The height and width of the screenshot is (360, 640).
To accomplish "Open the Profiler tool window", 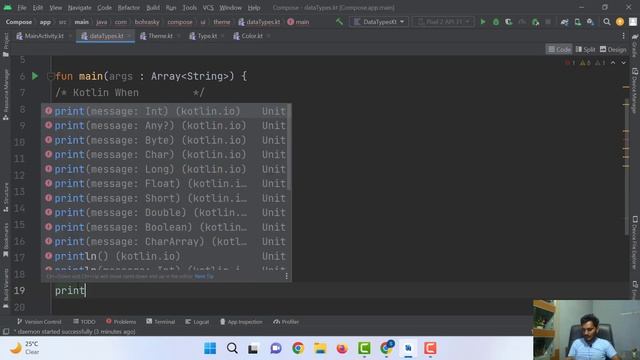I will (286, 322).
